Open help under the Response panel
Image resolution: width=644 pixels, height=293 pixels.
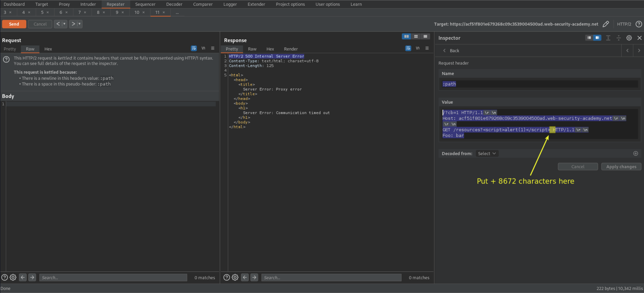227,277
